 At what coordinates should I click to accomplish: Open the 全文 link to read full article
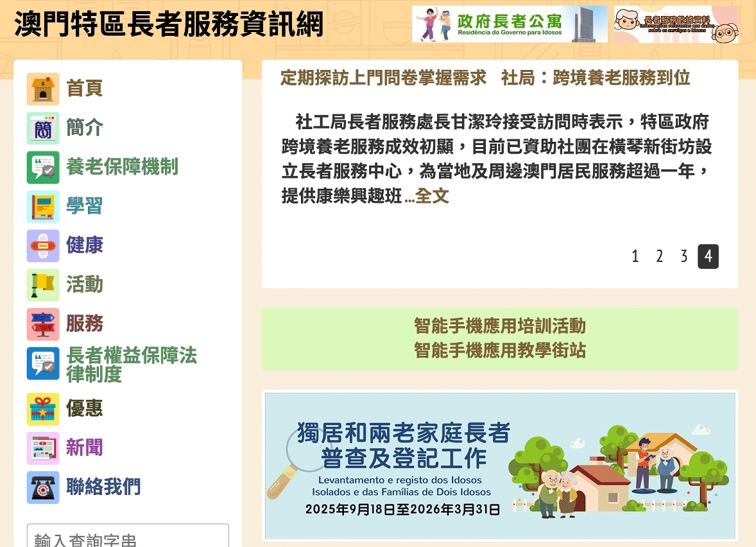(x=433, y=196)
